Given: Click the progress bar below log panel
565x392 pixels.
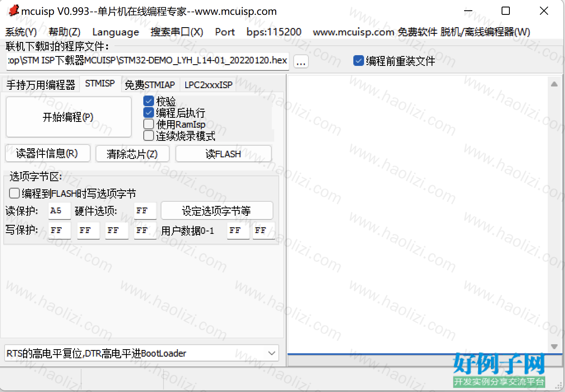Looking at the screenshot, I should tap(425, 361).
